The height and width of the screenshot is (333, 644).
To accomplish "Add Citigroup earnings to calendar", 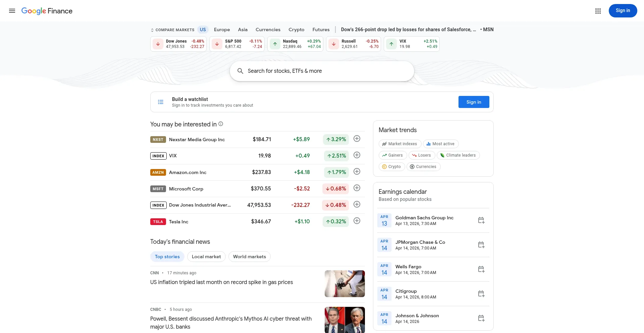I will click(x=481, y=294).
